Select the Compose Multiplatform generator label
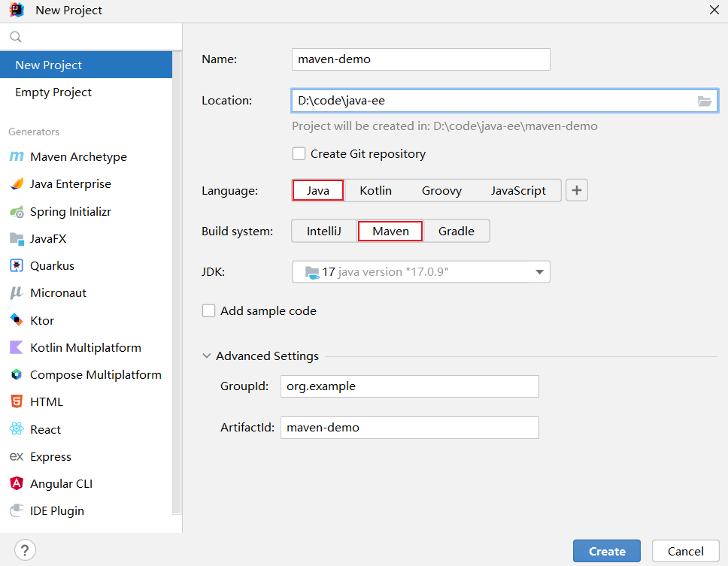Screen dimensions: 728x566 coord(96,375)
